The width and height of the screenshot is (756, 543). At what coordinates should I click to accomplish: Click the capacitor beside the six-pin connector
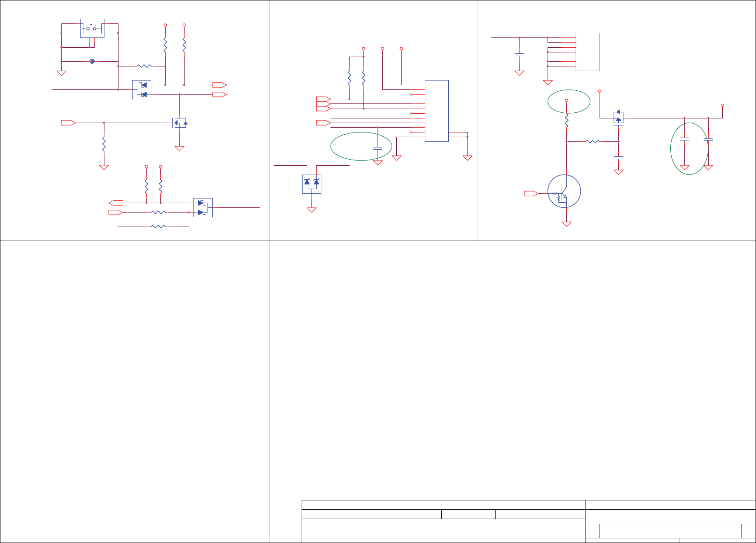pos(519,55)
